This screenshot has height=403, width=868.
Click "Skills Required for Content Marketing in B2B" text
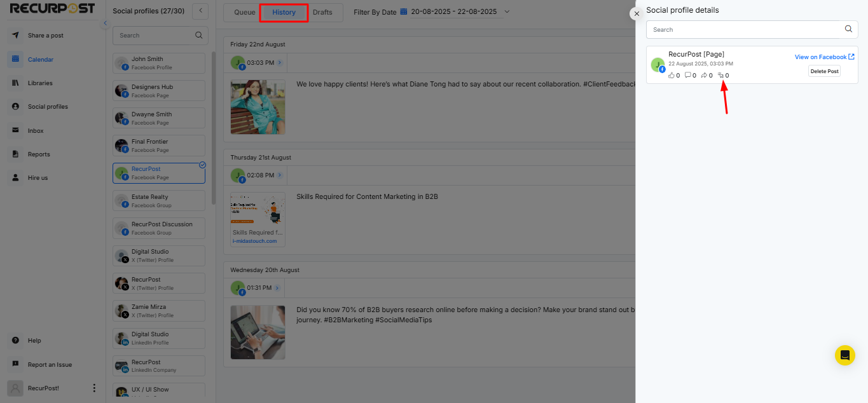[367, 196]
